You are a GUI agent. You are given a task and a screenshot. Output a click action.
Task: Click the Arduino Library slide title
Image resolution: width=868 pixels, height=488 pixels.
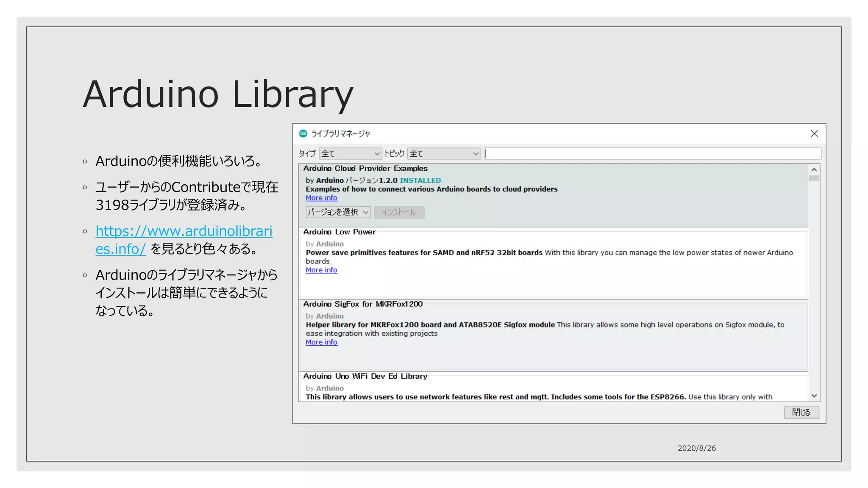tap(218, 94)
